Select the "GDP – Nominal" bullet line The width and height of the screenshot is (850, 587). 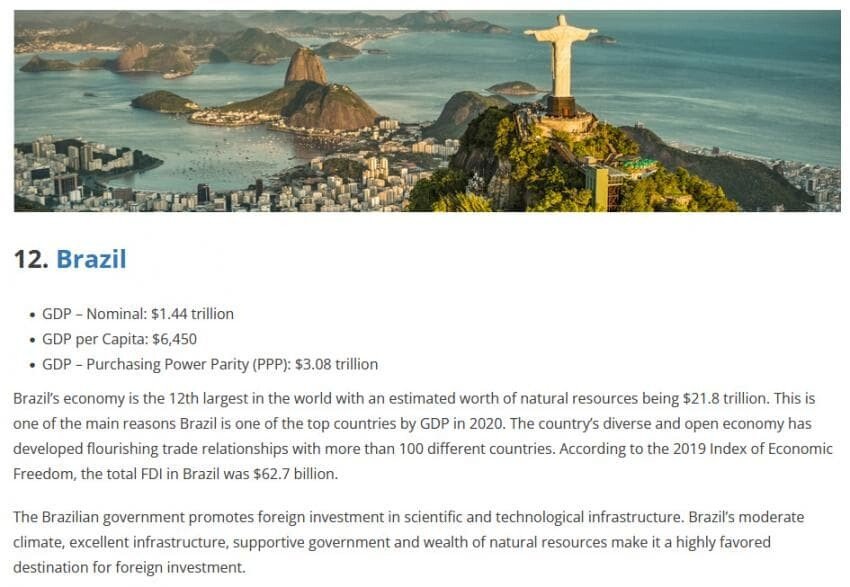pyautogui.click(x=138, y=314)
